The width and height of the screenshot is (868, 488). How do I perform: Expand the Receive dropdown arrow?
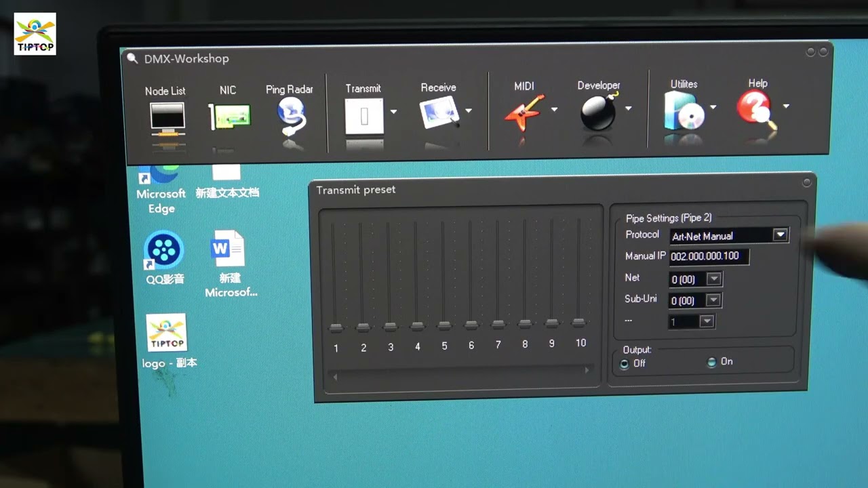(468, 110)
